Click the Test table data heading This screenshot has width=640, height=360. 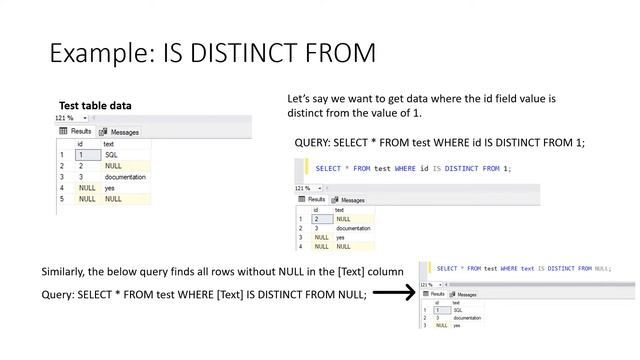[95, 106]
